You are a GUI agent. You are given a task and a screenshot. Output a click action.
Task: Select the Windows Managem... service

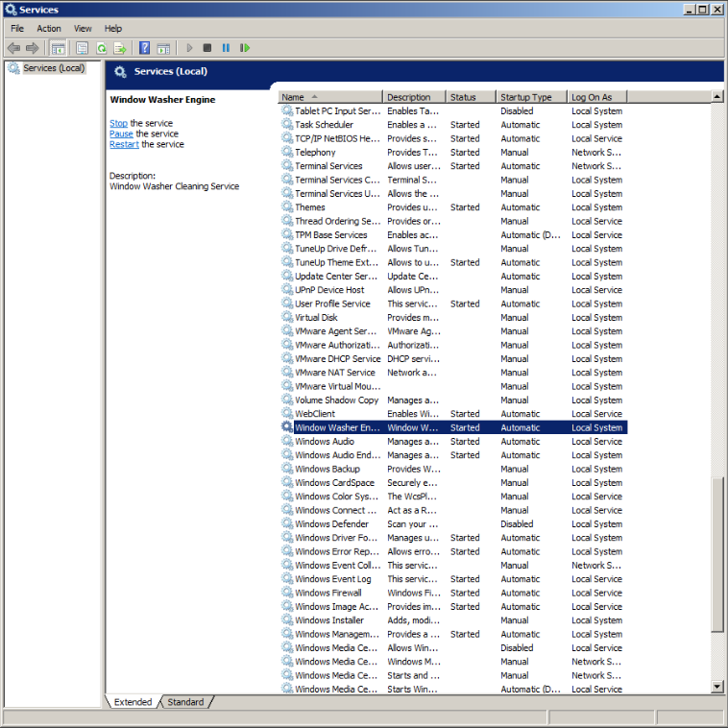click(453, 634)
